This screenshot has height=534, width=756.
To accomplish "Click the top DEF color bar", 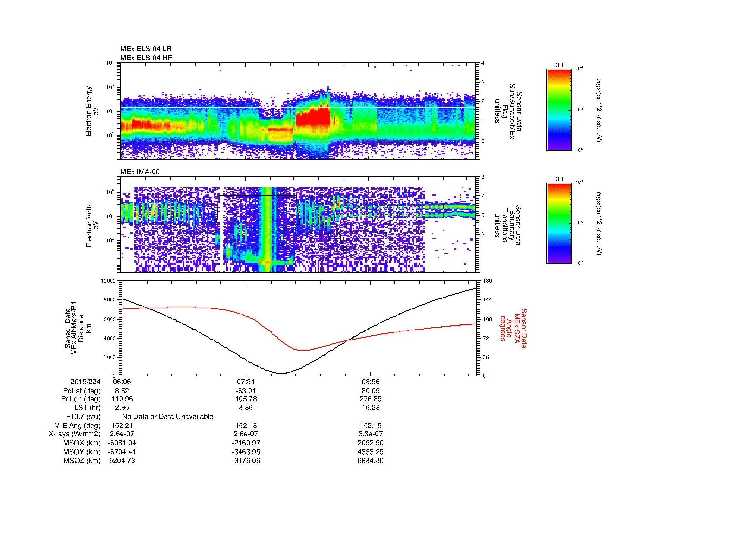I will click(x=559, y=110).
